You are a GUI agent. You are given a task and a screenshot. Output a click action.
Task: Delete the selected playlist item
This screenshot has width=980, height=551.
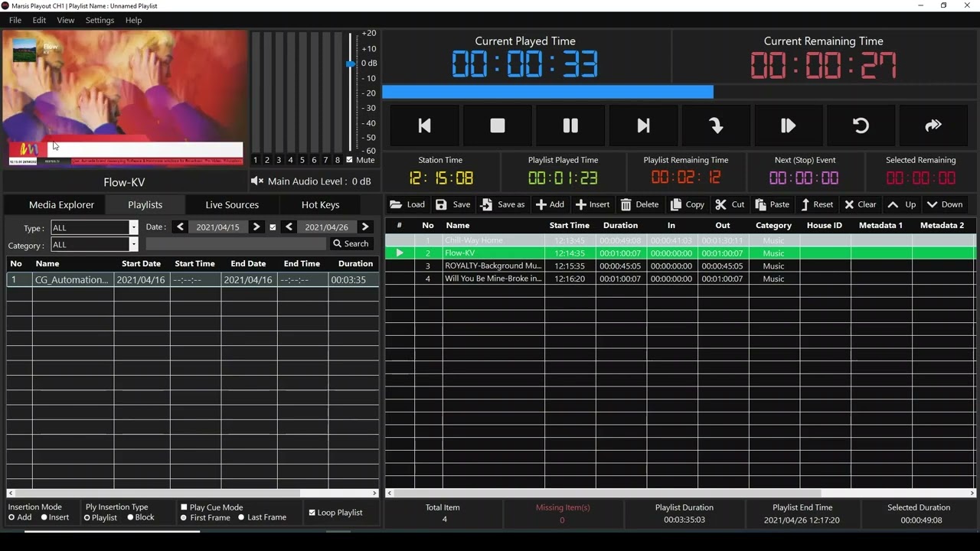(640, 204)
